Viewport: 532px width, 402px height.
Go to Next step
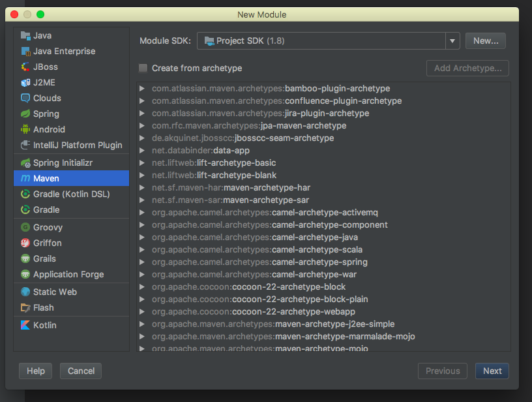[x=492, y=371]
